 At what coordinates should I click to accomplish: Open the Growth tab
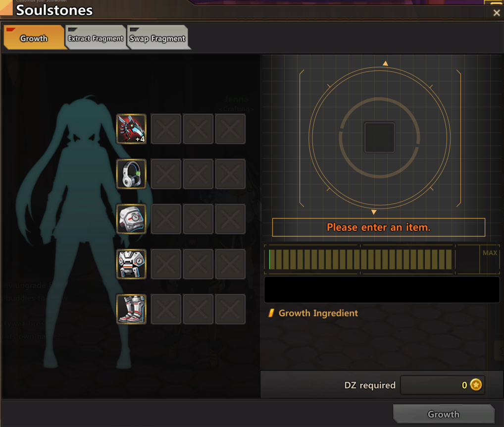tap(34, 37)
